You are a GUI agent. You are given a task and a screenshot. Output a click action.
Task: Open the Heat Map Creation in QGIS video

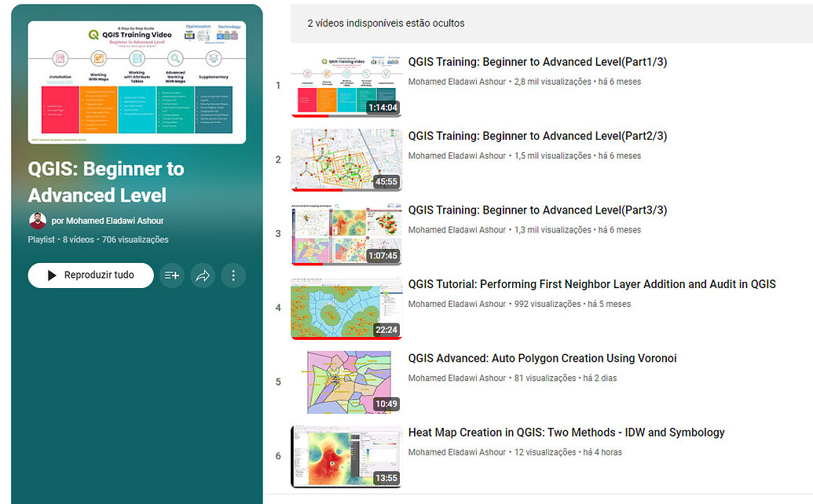(x=566, y=432)
